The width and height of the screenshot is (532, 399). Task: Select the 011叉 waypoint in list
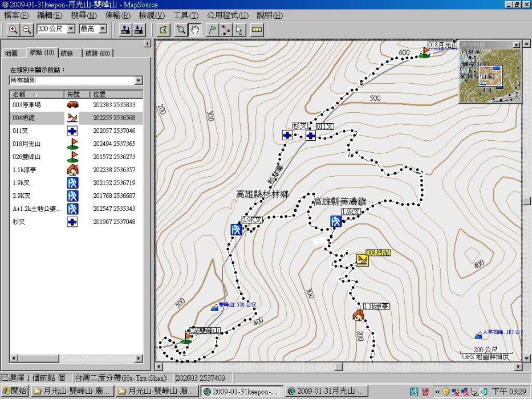[76, 131]
